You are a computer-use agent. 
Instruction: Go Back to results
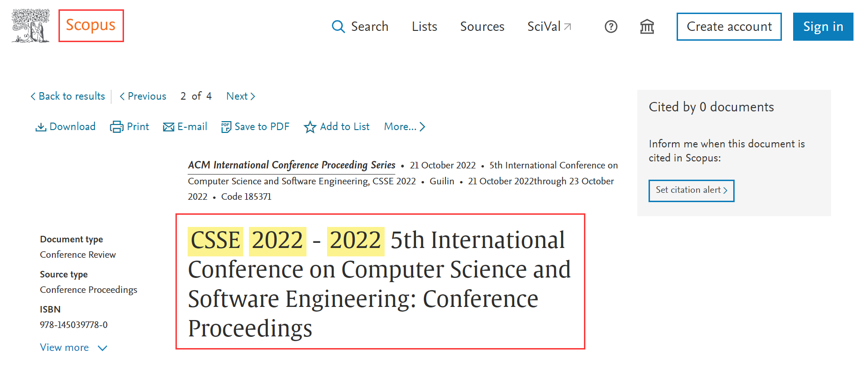pos(68,96)
